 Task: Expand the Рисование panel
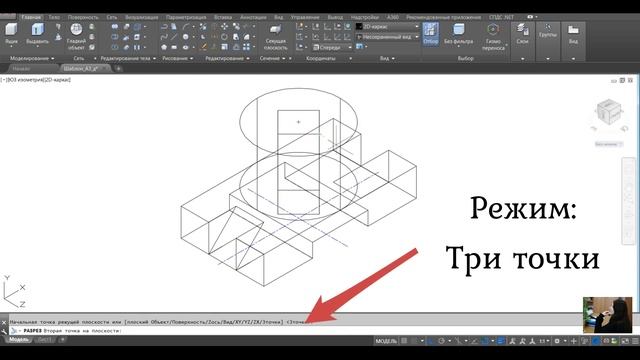[178, 58]
